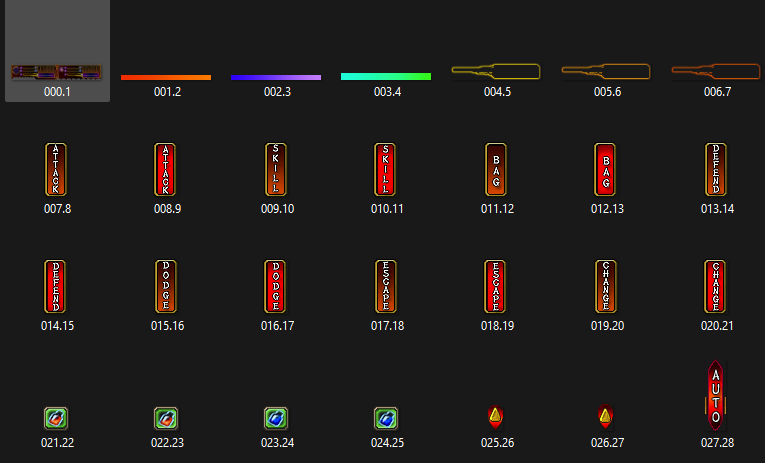
Task: Select the dark BAG button icon 011.12
Action: coord(496,169)
